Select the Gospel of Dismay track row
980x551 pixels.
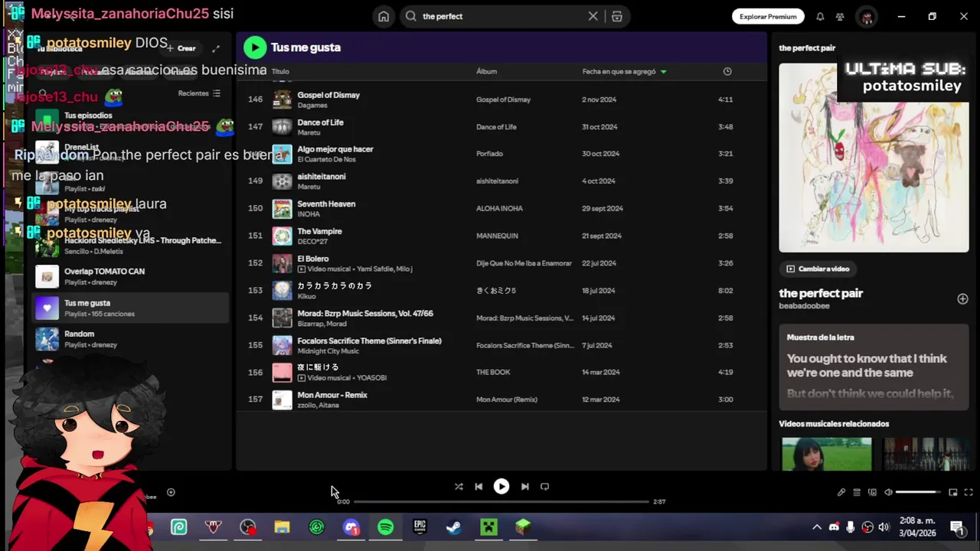click(x=501, y=99)
